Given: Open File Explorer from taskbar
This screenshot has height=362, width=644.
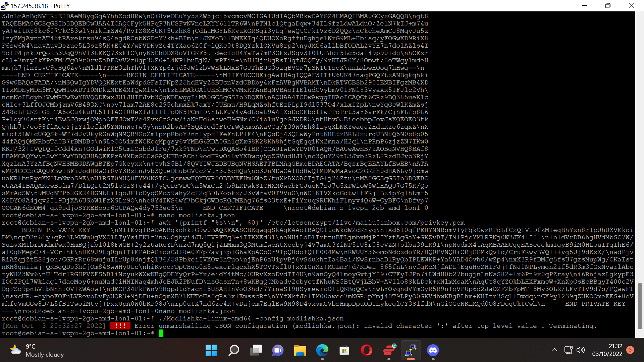Looking at the screenshot, I should [300, 351].
